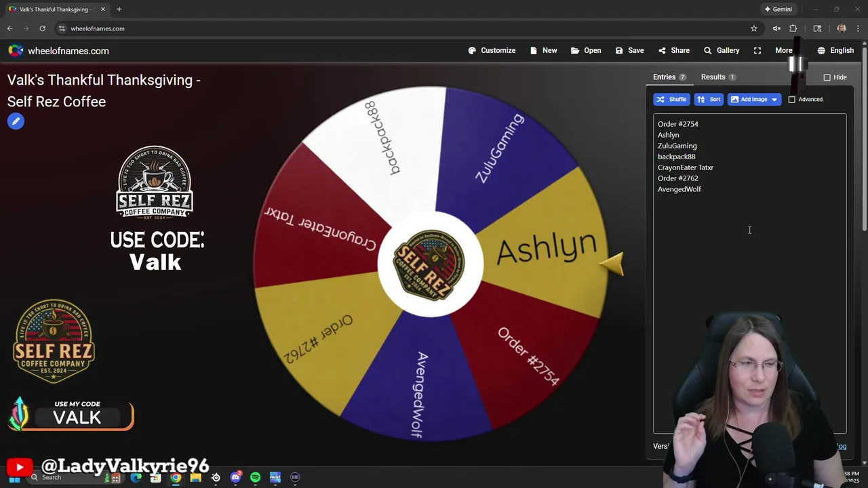Open the Chrome profile avatar

coord(842,28)
